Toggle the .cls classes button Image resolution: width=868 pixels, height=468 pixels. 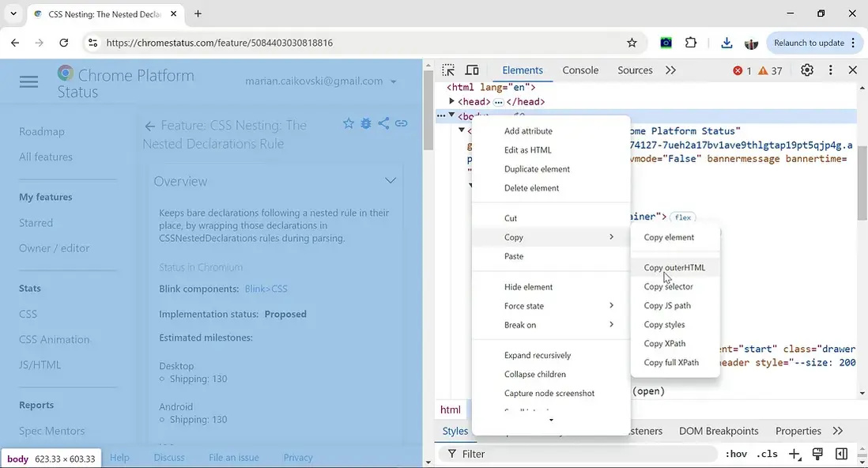pyautogui.click(x=768, y=454)
